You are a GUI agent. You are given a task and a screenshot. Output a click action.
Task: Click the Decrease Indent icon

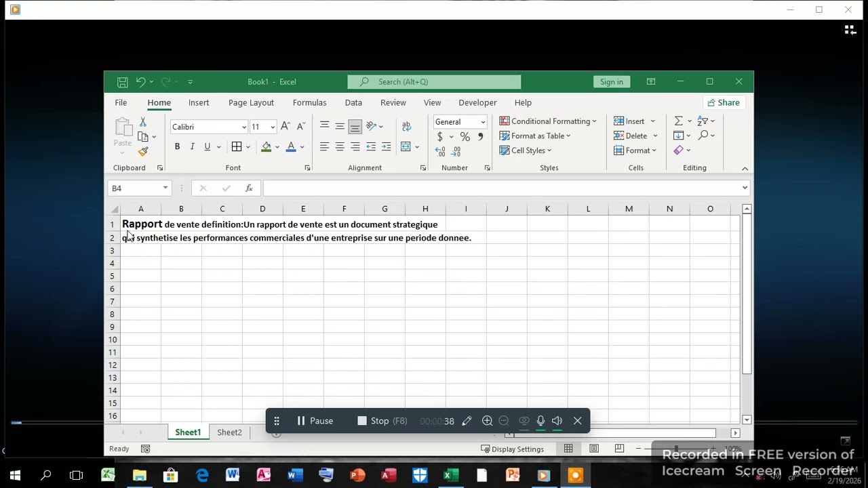[x=371, y=146]
